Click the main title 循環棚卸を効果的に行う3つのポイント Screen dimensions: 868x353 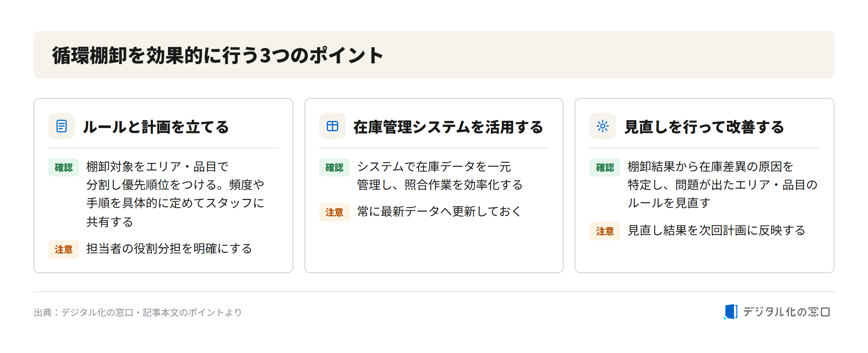coord(218,55)
